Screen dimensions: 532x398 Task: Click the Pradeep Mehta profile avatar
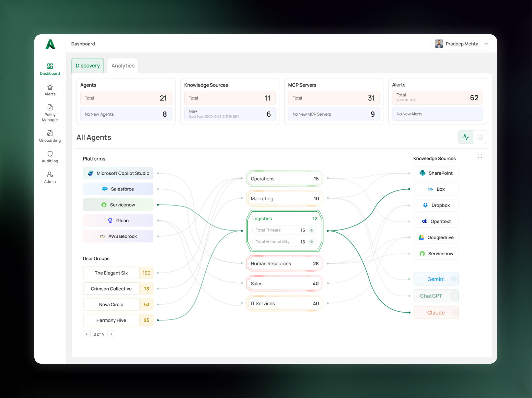439,44
